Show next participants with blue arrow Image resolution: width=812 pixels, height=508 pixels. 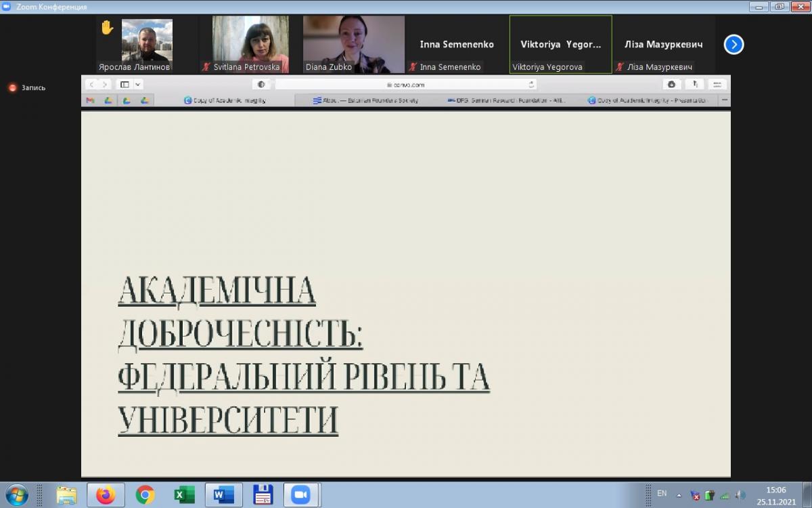734,45
